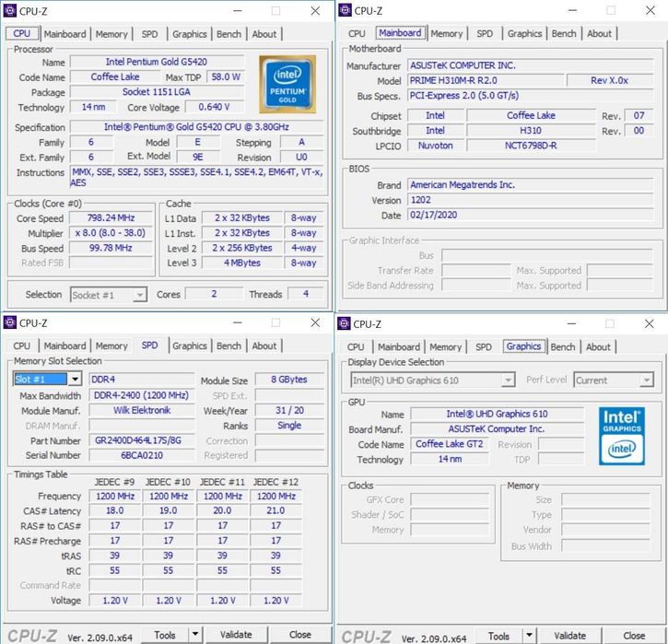This screenshot has width=668, height=644.
Task: Switch to Memory tab in top-left CPU window
Action: [111, 34]
